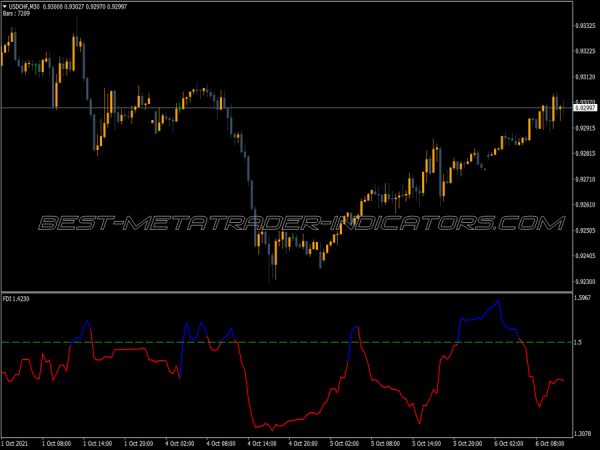The width and height of the screenshot is (600, 450).
Task: Click the '4 Oct 08:00' time label
Action: pyautogui.click(x=221, y=443)
